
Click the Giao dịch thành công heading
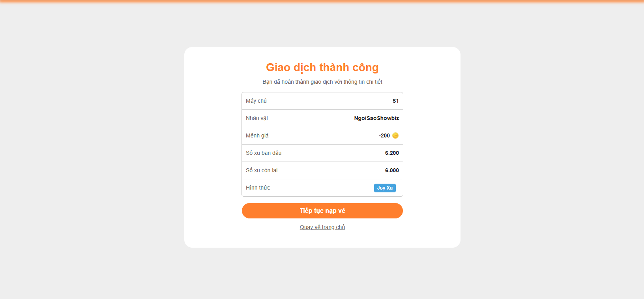tap(322, 68)
